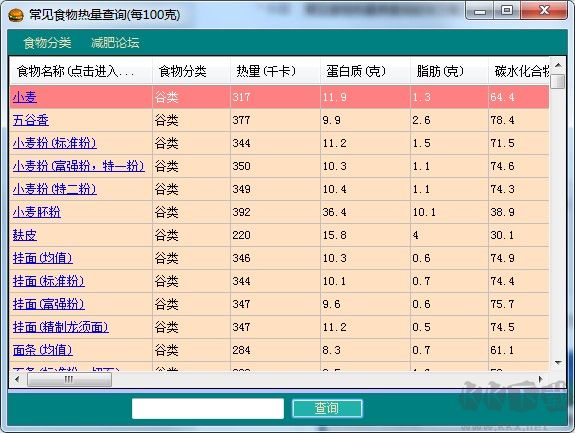Image resolution: width=575 pixels, height=433 pixels.
Task: Select calorie value 220 in 麸皮 row
Action: (x=241, y=235)
